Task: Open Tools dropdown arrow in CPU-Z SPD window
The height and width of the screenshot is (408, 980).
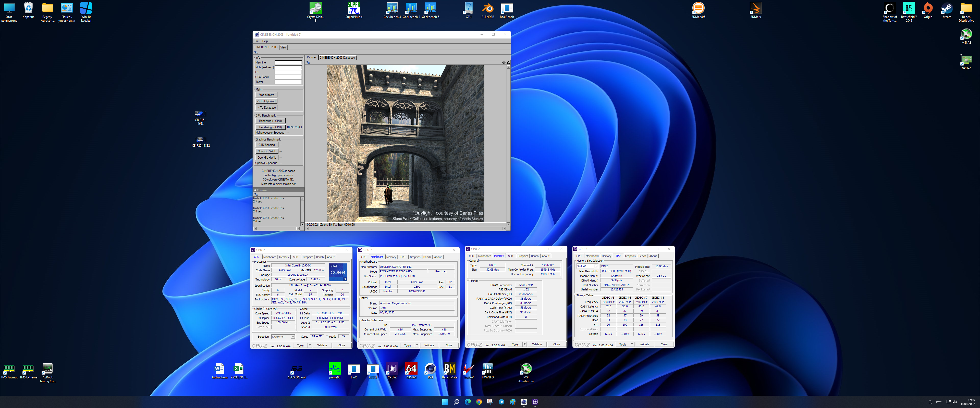Action: point(632,344)
